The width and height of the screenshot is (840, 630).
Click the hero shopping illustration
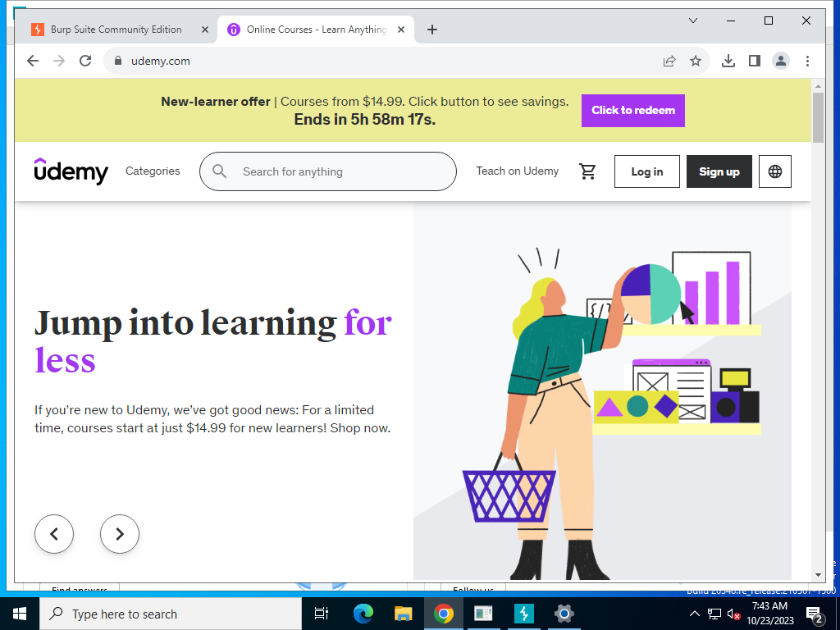(602, 390)
